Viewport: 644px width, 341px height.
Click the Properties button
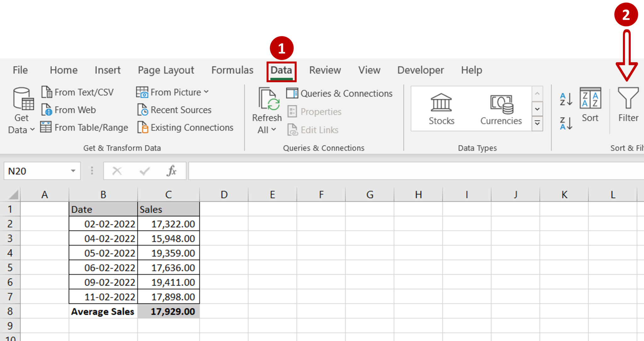click(314, 111)
